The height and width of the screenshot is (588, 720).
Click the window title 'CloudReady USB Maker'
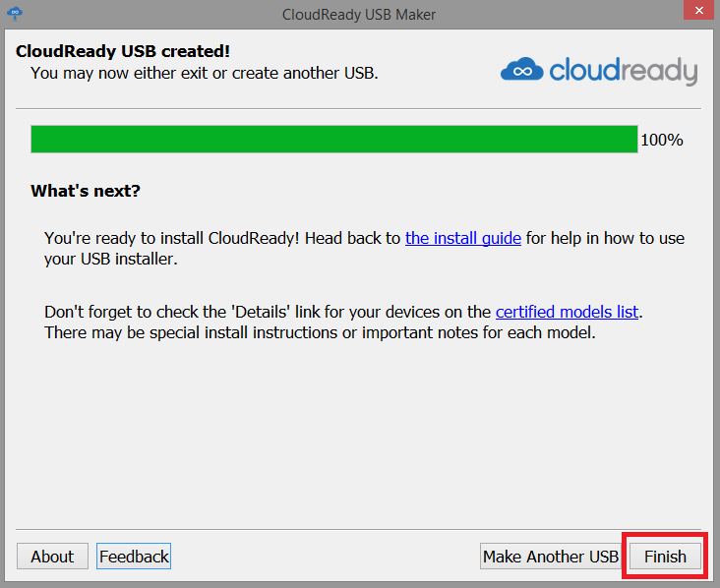pos(358,14)
